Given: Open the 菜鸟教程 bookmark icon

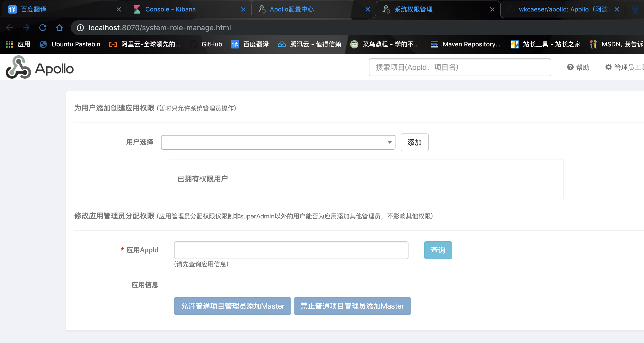Looking at the screenshot, I should coord(355,44).
